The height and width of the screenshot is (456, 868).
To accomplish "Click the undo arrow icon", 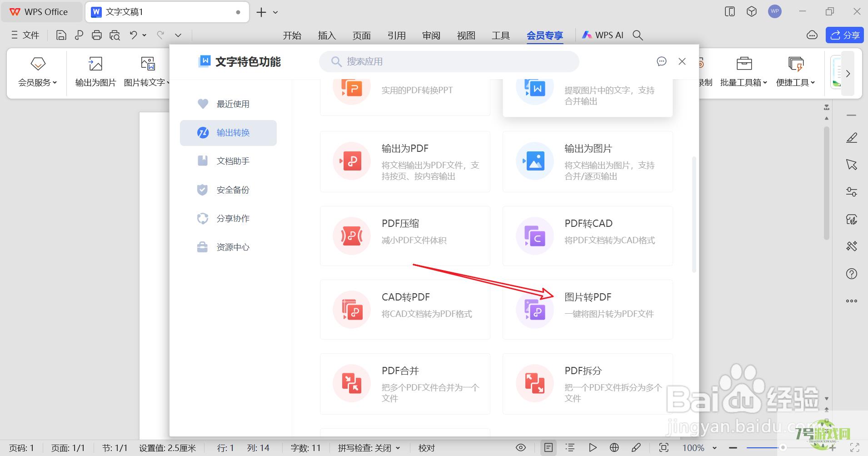I will click(x=133, y=35).
